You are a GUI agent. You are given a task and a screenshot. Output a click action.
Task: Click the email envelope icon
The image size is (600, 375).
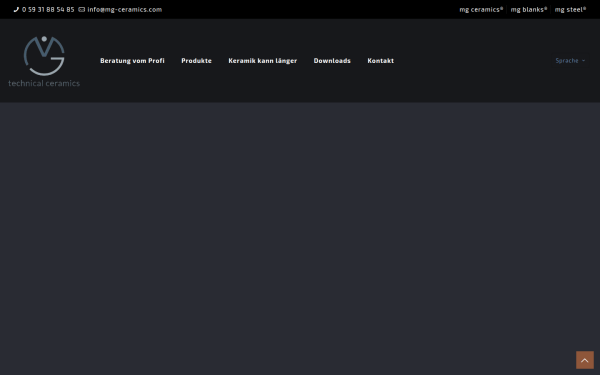click(82, 10)
